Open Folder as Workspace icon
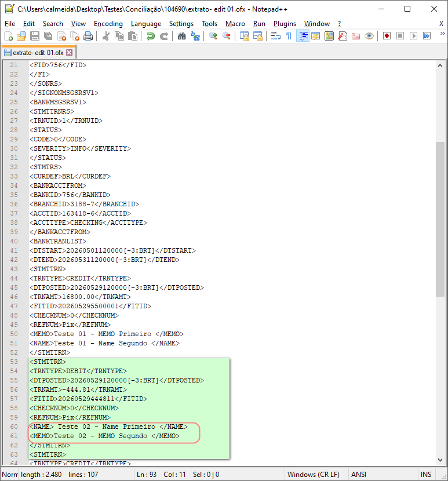Image resolution: width=448 pixels, height=481 pixels. [356, 36]
